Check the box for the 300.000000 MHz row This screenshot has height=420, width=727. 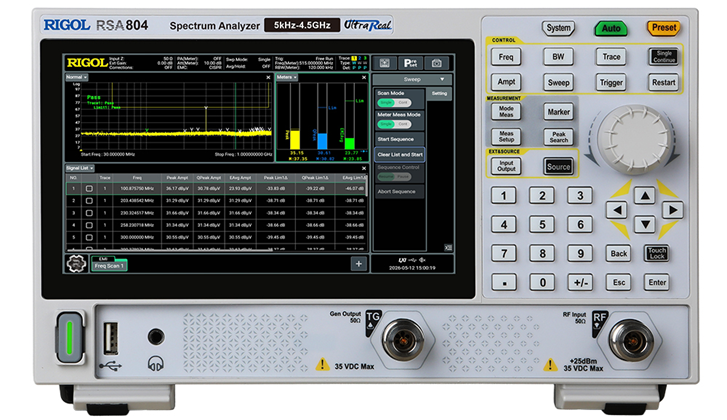tap(89, 237)
